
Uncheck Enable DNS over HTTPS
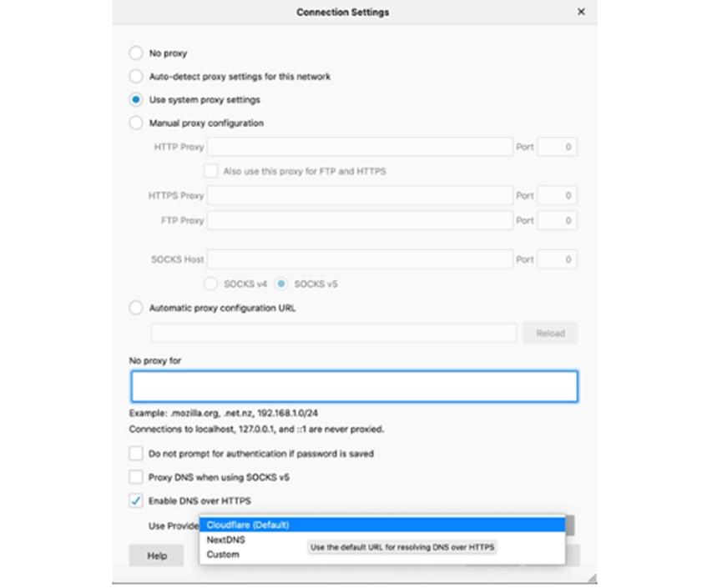coord(134,500)
